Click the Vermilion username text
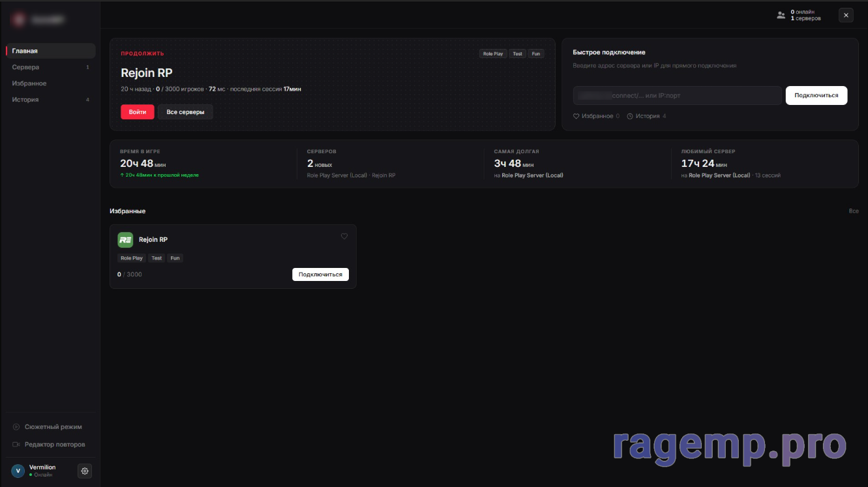Image resolution: width=868 pixels, height=487 pixels. pos(42,467)
